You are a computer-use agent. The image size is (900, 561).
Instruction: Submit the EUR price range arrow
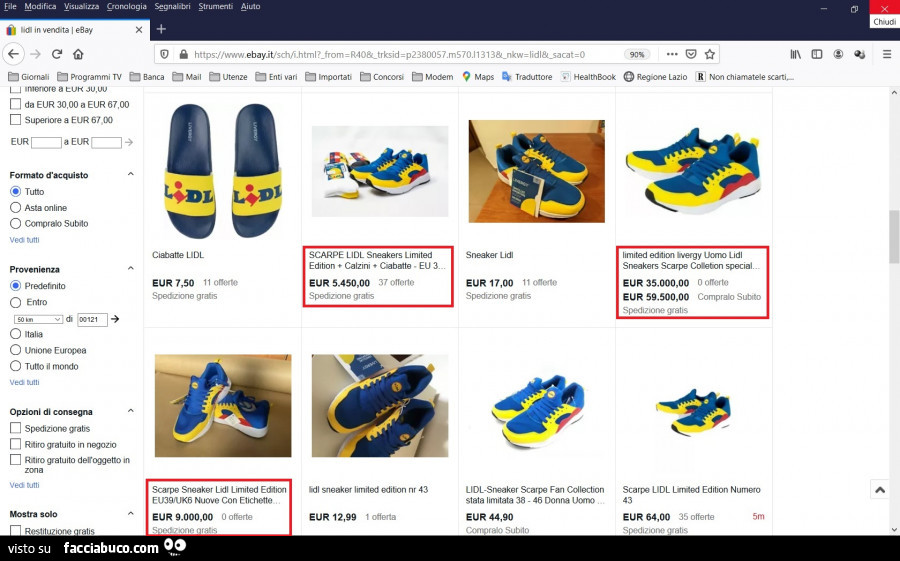pos(129,142)
